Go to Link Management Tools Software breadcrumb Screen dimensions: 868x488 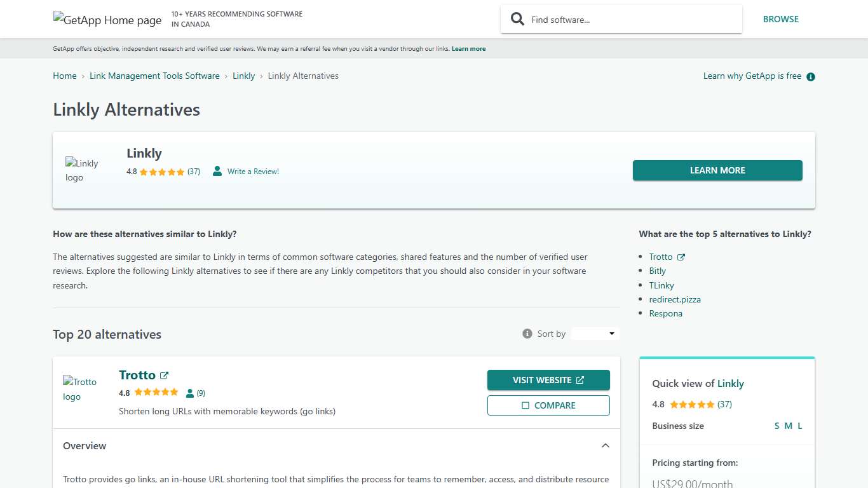point(154,76)
